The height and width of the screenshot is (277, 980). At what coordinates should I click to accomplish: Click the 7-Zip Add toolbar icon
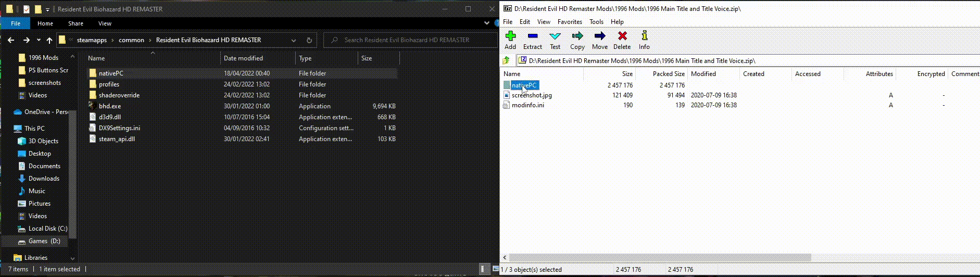[510, 36]
